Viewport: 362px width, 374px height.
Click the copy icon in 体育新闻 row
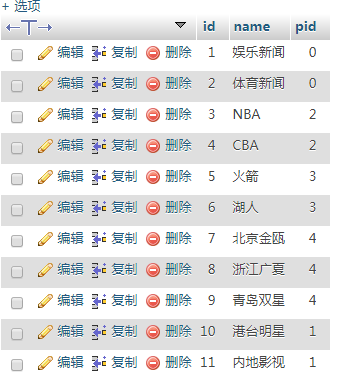pyautogui.click(x=99, y=84)
